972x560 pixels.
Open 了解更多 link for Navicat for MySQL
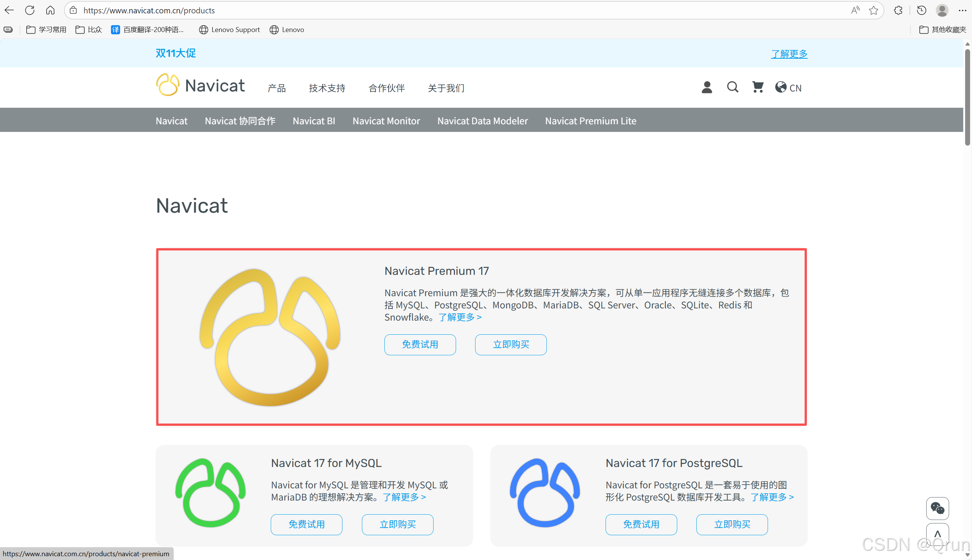pyautogui.click(x=404, y=497)
